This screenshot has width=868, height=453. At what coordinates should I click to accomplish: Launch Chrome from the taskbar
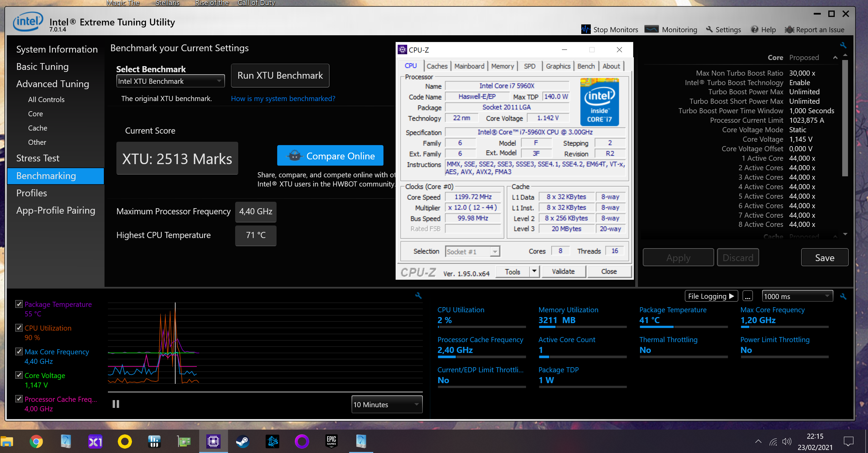click(36, 441)
